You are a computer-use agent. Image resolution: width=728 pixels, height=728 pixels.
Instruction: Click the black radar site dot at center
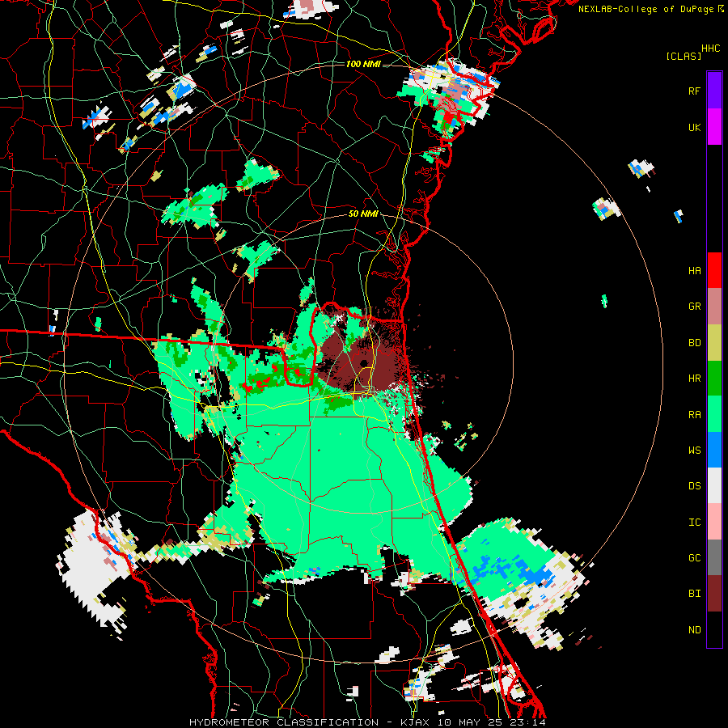364,363
